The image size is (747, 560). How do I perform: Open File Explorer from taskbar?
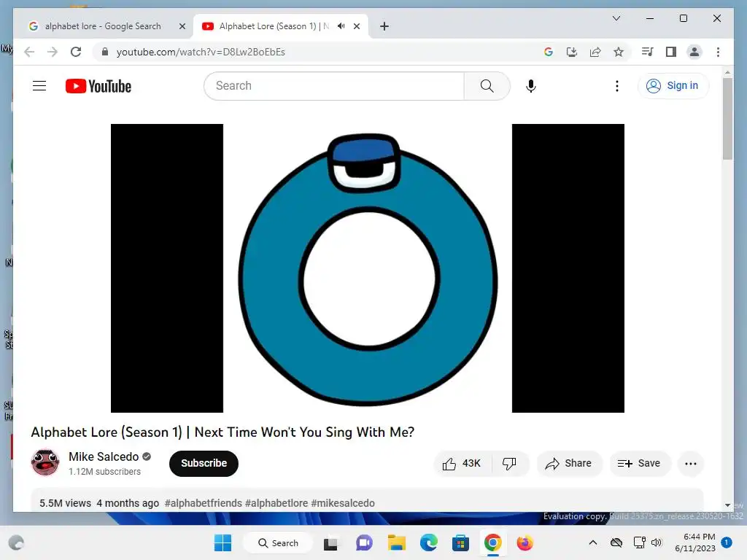click(x=396, y=542)
